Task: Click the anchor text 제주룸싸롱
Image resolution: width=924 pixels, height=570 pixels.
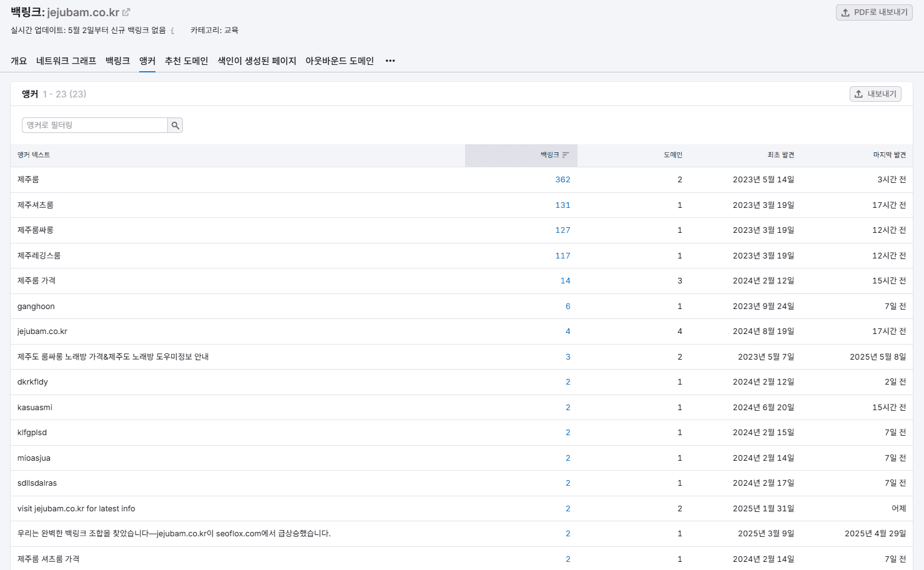Action: pyautogui.click(x=36, y=230)
